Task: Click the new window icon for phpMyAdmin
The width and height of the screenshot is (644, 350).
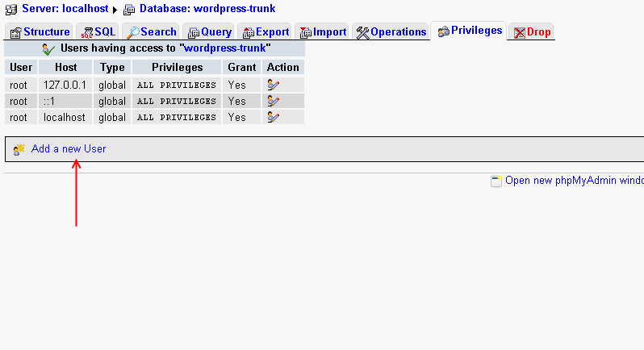Action: [496, 181]
